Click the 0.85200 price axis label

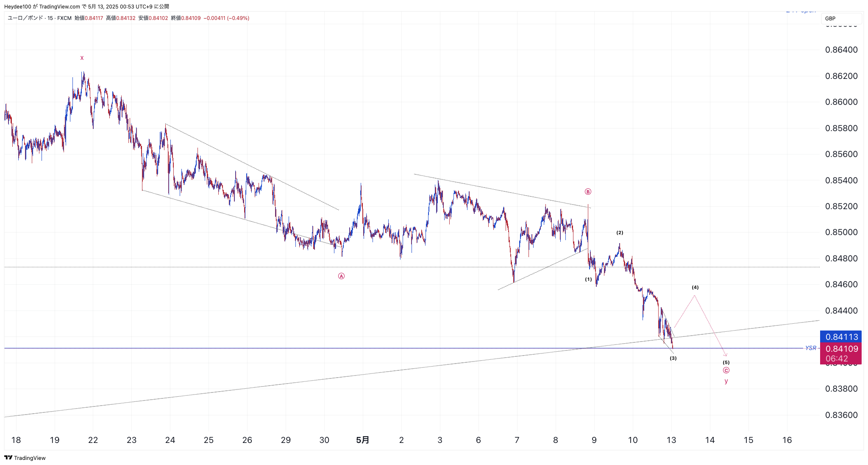click(x=841, y=206)
